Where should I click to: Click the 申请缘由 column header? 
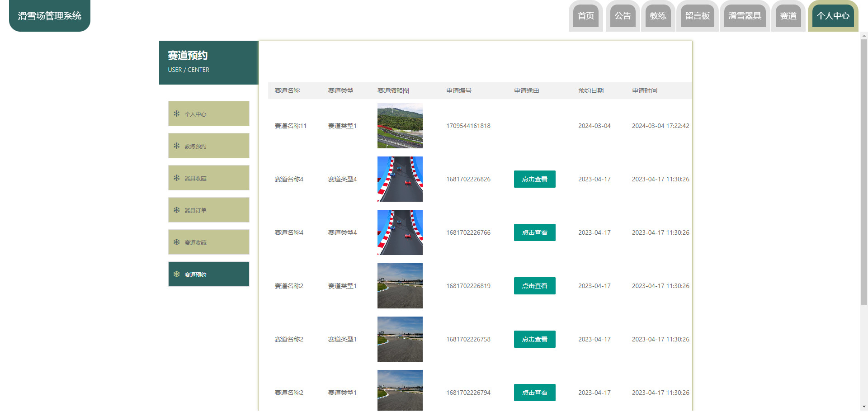527,90
